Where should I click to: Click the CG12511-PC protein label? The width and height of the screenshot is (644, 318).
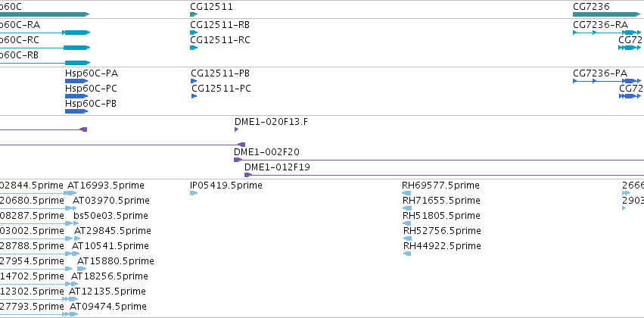click(222, 89)
